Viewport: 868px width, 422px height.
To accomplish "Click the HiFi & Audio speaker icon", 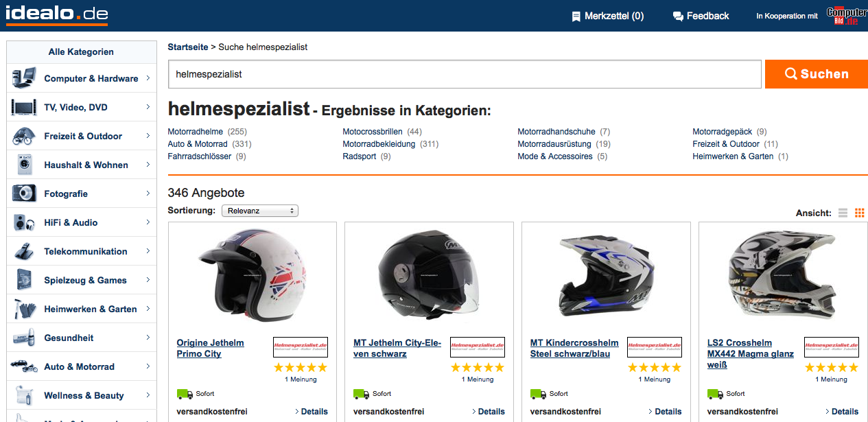I will pos(24,222).
